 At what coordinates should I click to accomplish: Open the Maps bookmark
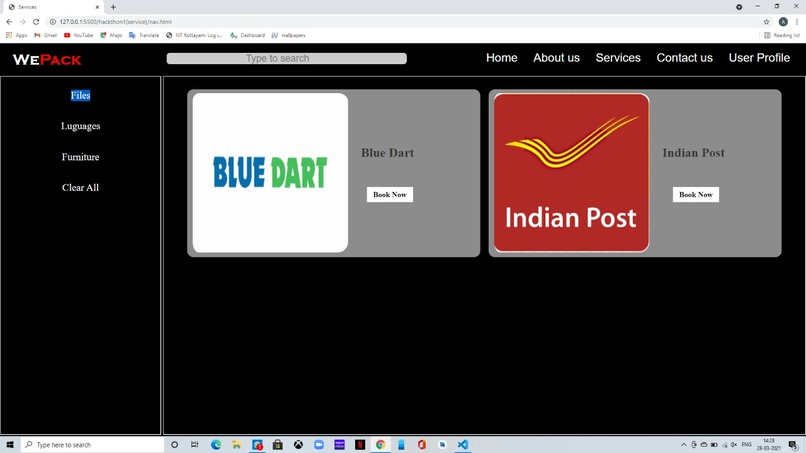click(x=111, y=35)
